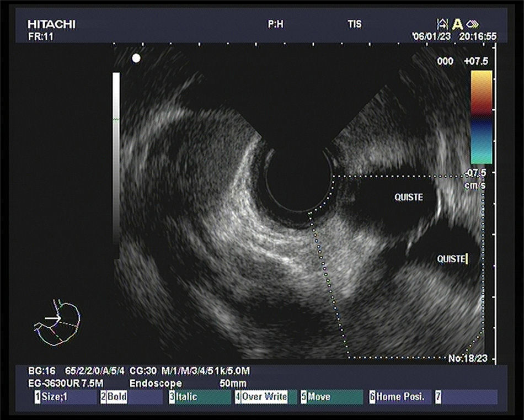Select the Size;1 function key
Viewport: 524px width, 420px height.
coord(65,397)
